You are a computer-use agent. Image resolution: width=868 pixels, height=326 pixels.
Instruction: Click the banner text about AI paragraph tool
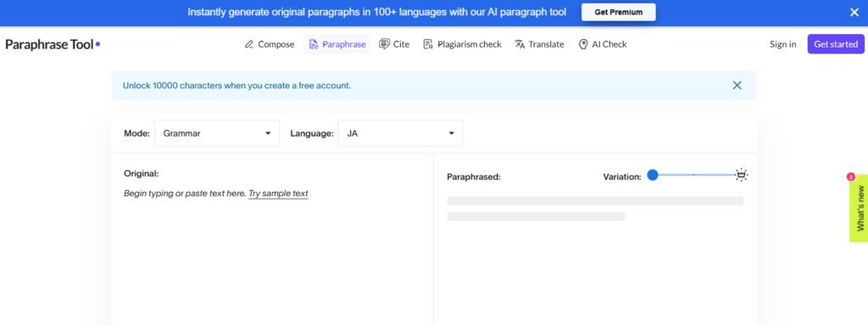pos(377,12)
